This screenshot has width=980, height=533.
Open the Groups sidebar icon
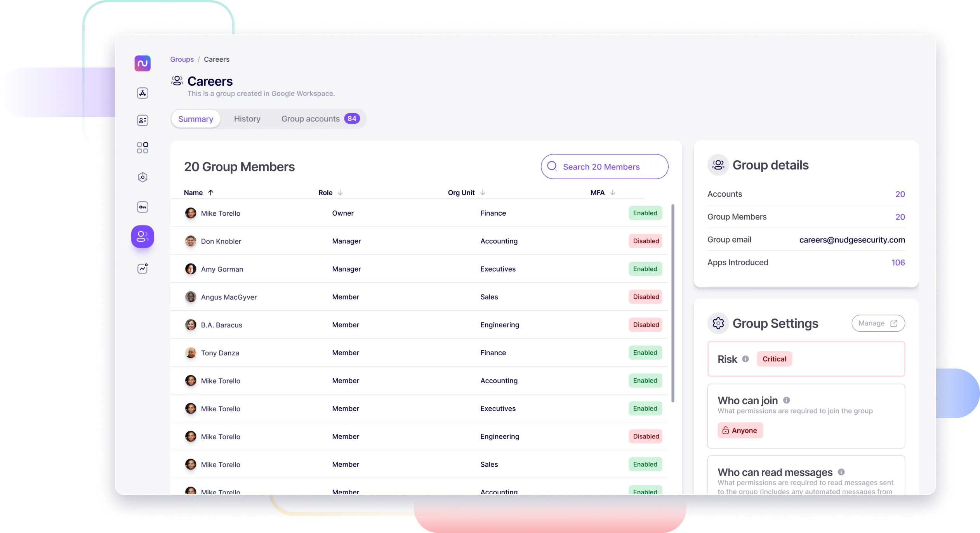click(x=142, y=237)
